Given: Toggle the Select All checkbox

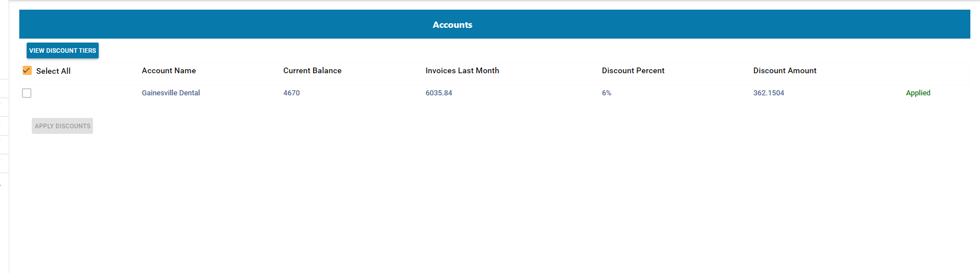Looking at the screenshot, I should pos(27,70).
